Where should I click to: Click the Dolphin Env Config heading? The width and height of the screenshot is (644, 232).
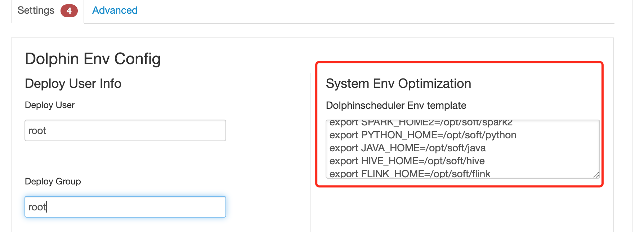tap(93, 59)
